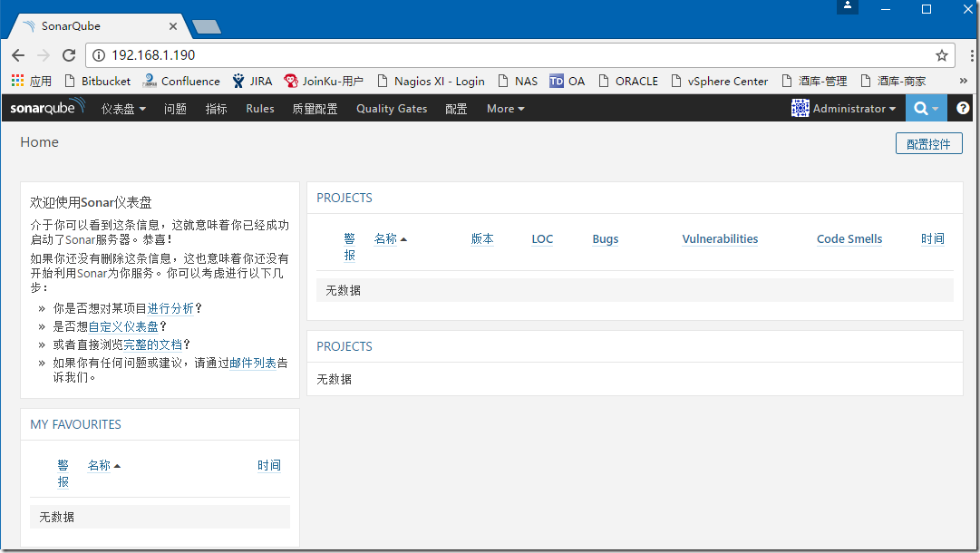Sort projects by 警报 column
Image resolution: width=980 pixels, height=553 pixels.
349,247
